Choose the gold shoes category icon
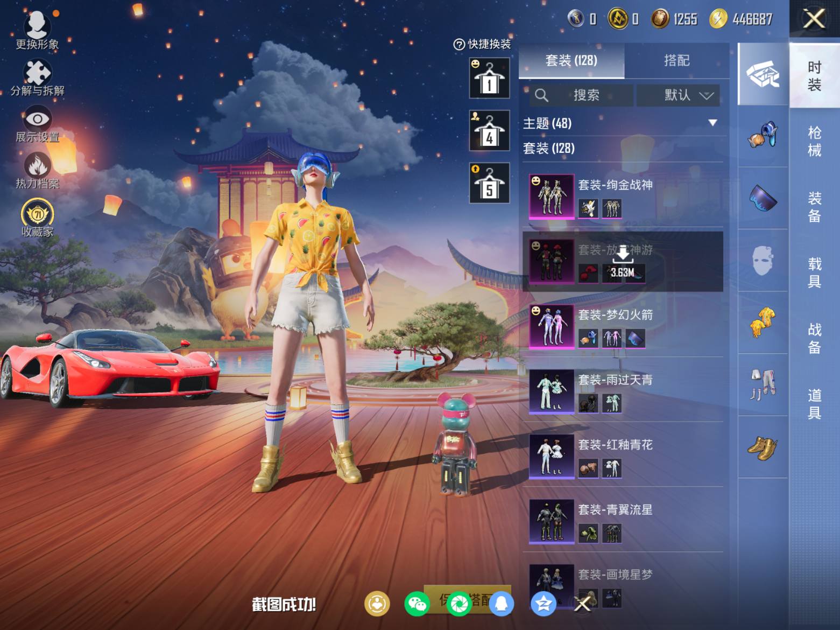This screenshot has height=630, width=840. pos(763,447)
